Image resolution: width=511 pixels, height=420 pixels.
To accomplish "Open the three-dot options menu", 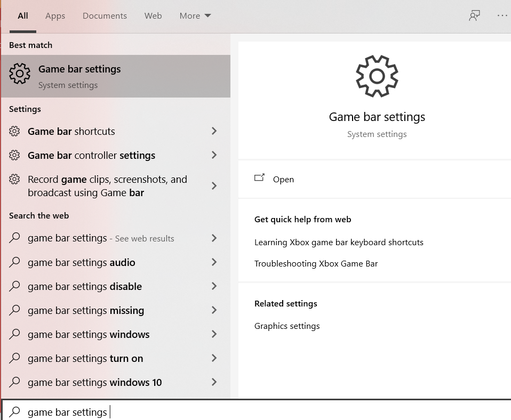I will (x=502, y=15).
